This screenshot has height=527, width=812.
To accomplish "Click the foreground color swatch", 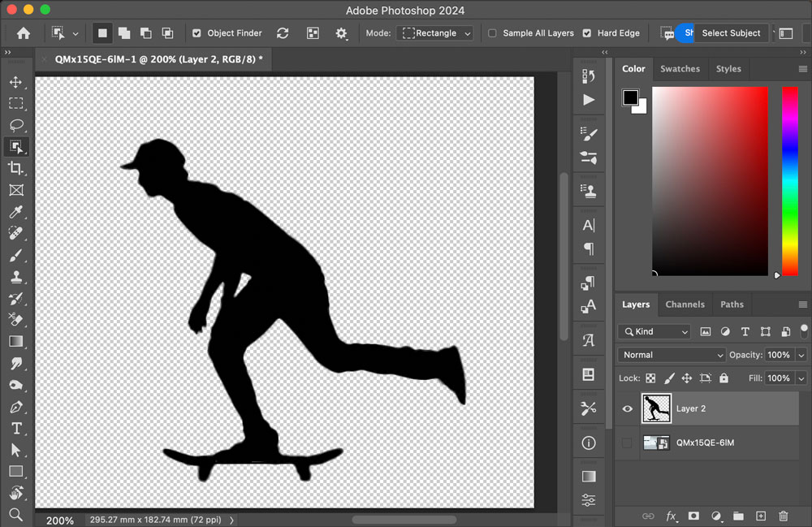I will [x=630, y=97].
